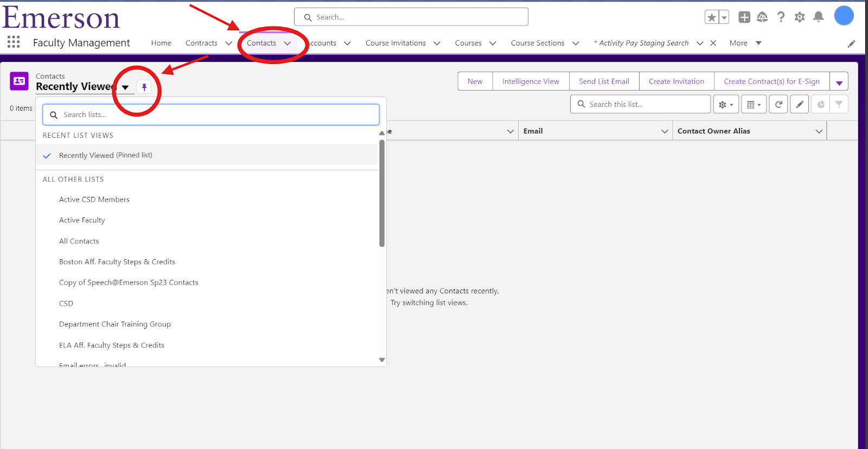Screen dimensions: 868x449
Task: Open the More navigation menu
Action: point(745,43)
